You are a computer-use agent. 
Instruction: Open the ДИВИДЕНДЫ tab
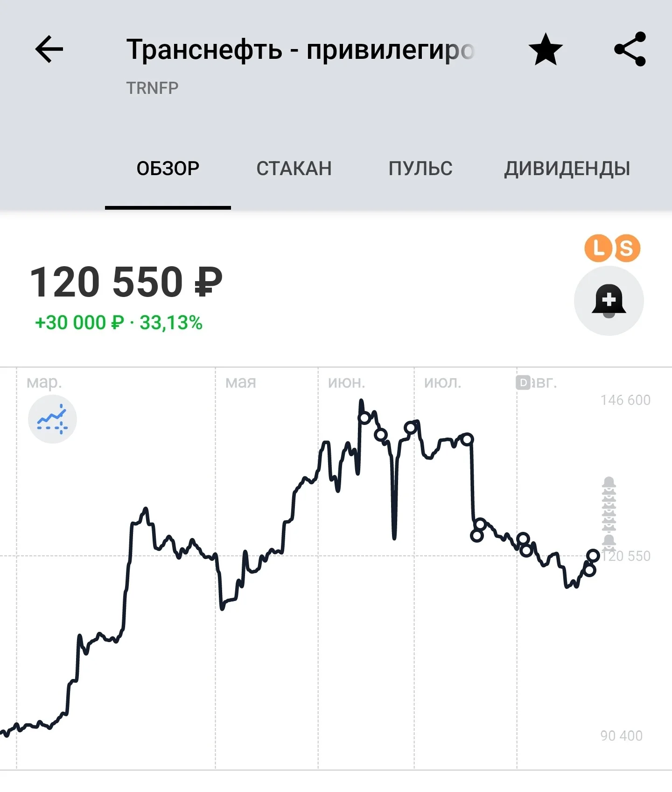567,168
